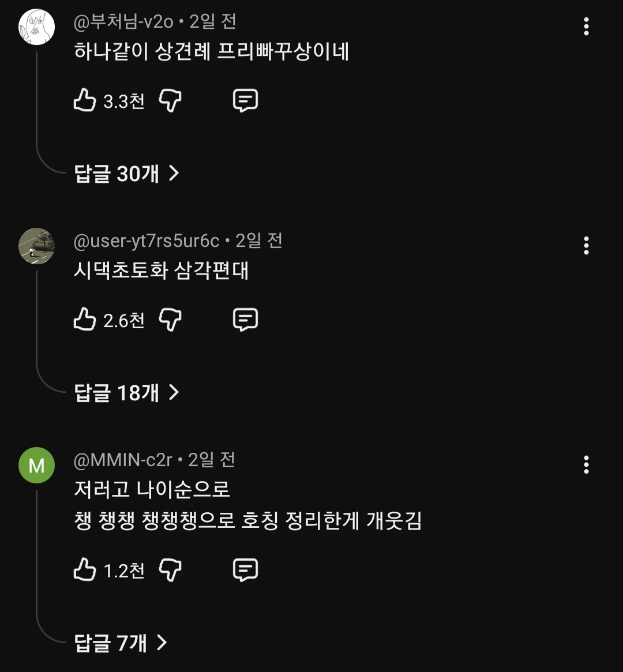Expand the 답글 7개 replies

pyautogui.click(x=121, y=643)
